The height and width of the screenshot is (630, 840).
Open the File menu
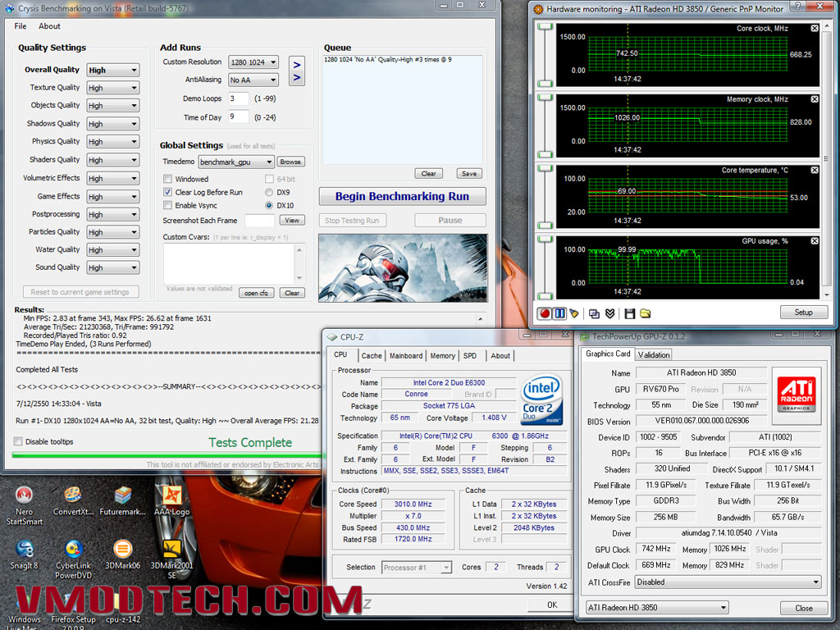click(21, 26)
